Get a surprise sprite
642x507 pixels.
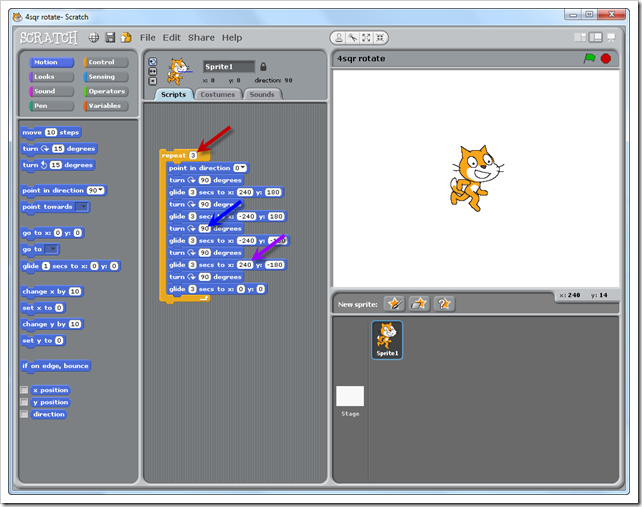pyautogui.click(x=444, y=304)
